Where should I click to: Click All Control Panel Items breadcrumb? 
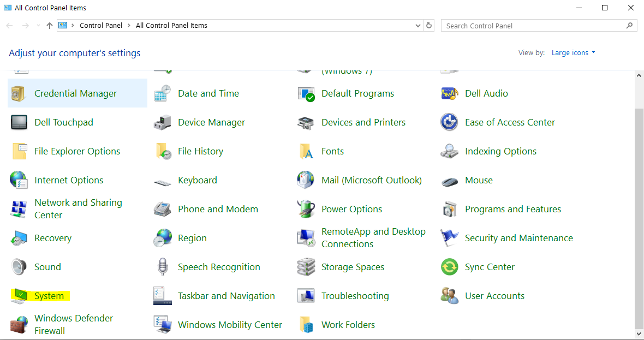171,25
